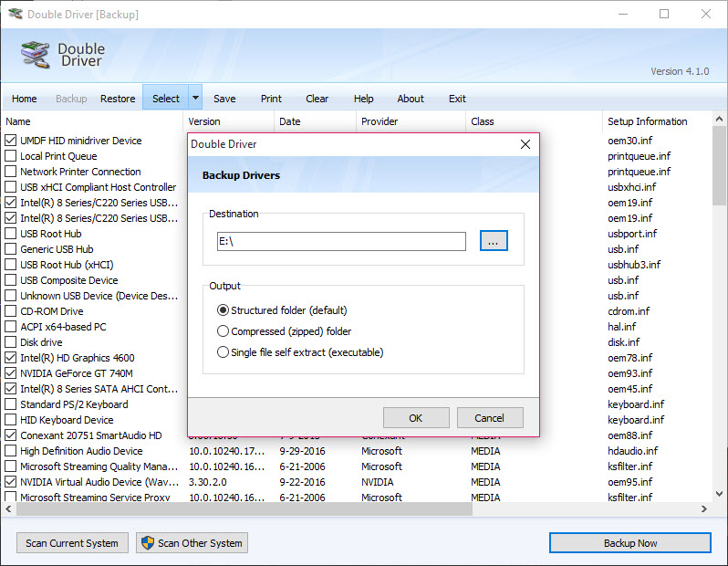Image resolution: width=728 pixels, height=566 pixels.
Task: Click the Backup Now button
Action: (630, 543)
